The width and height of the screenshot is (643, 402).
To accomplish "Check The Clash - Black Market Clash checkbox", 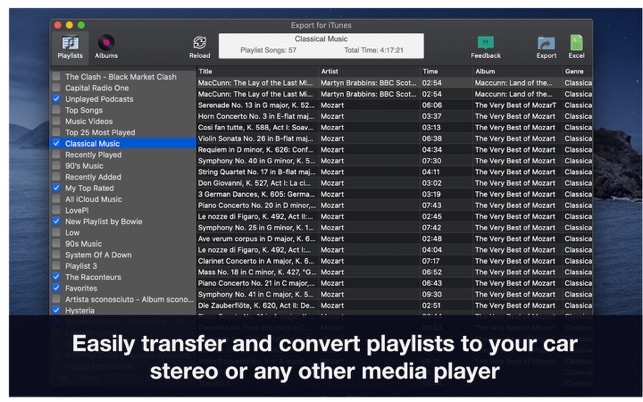I will (56, 77).
